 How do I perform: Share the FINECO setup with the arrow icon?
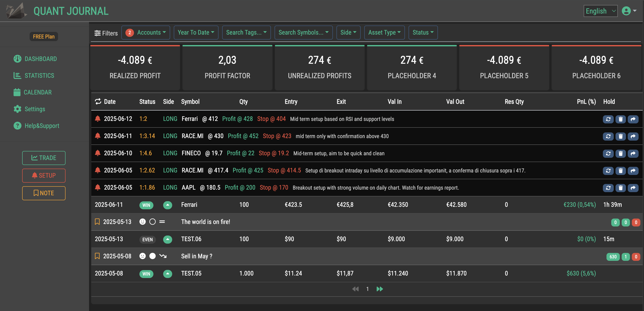[x=633, y=153]
